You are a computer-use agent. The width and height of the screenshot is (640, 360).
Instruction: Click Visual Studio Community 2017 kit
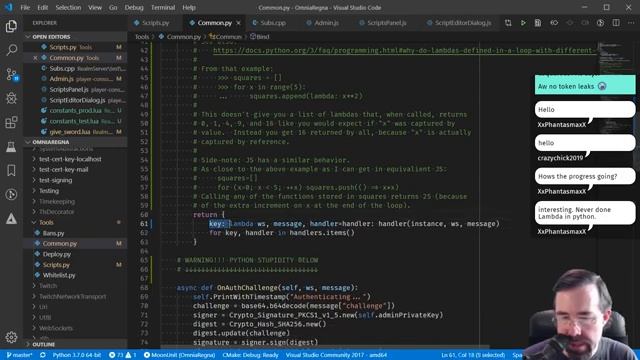point(336,355)
